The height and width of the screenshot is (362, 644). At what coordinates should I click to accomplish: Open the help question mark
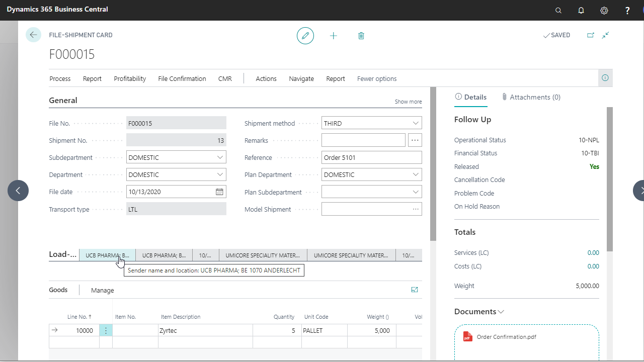(627, 10)
